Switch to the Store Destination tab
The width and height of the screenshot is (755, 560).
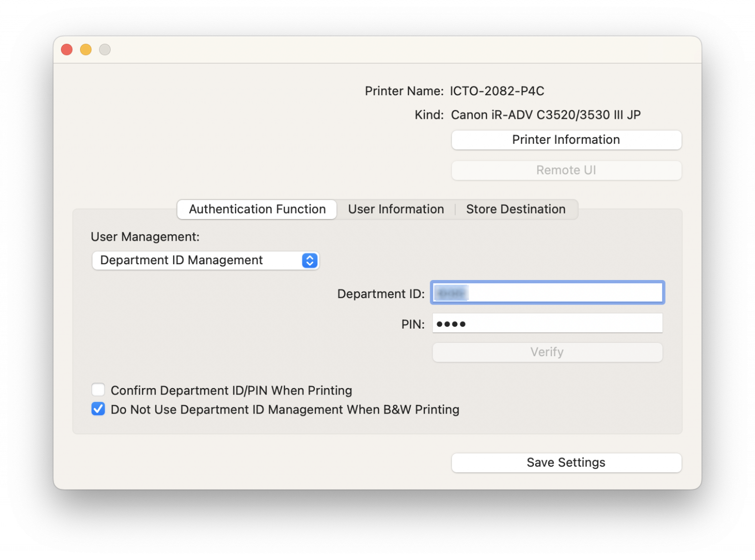516,209
